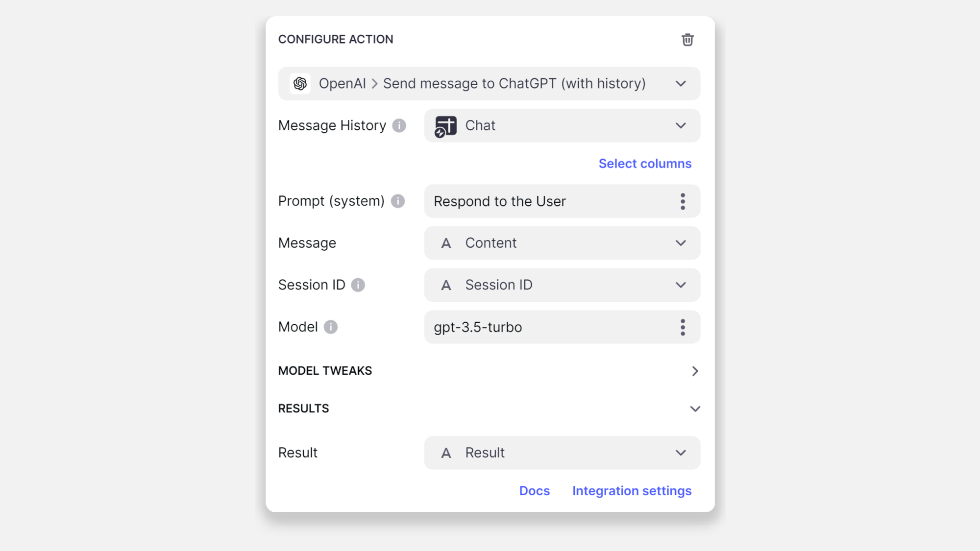Click info icon next to Prompt (system)
Screen dimensions: 980x551
pyautogui.click(x=398, y=201)
